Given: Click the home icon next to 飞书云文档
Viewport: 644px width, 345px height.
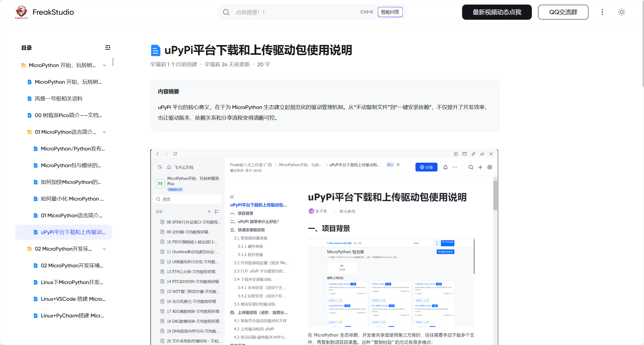Looking at the screenshot, I should 169,167.
